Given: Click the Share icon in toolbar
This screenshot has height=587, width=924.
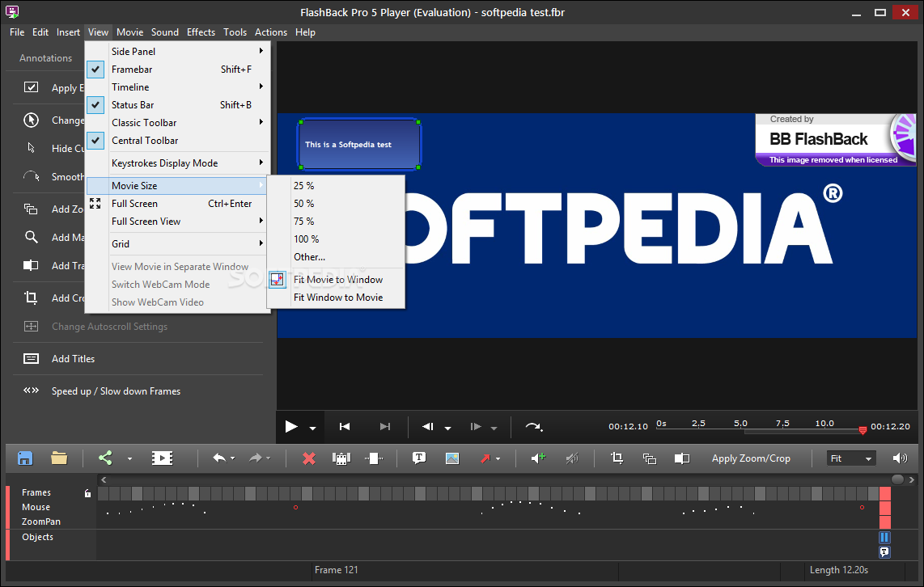Looking at the screenshot, I should click(105, 458).
